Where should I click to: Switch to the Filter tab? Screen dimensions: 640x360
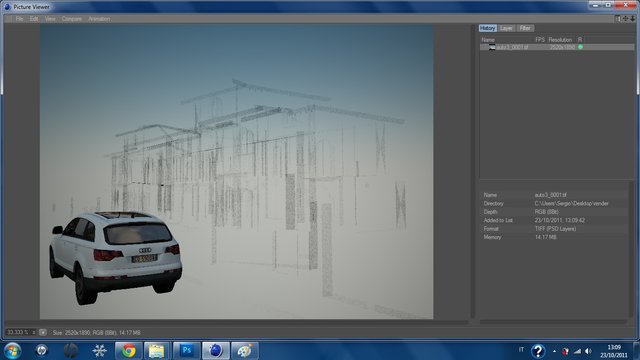pos(525,28)
